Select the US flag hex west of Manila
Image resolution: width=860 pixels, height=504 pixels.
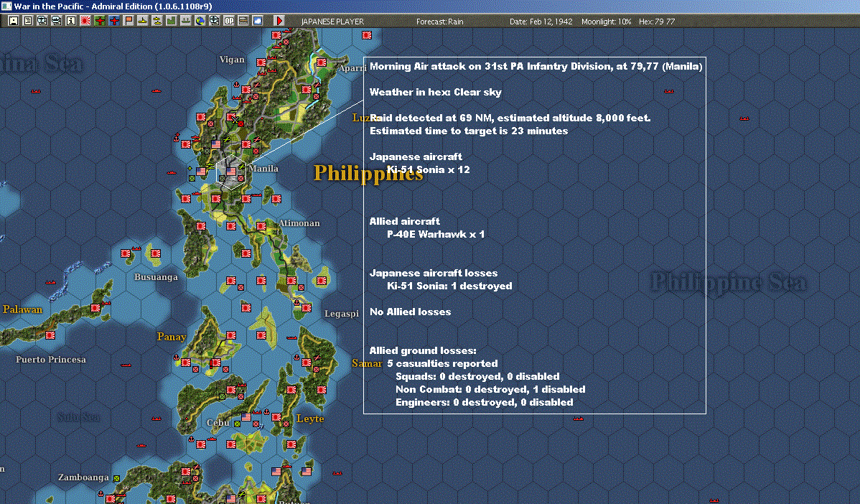tap(201, 172)
